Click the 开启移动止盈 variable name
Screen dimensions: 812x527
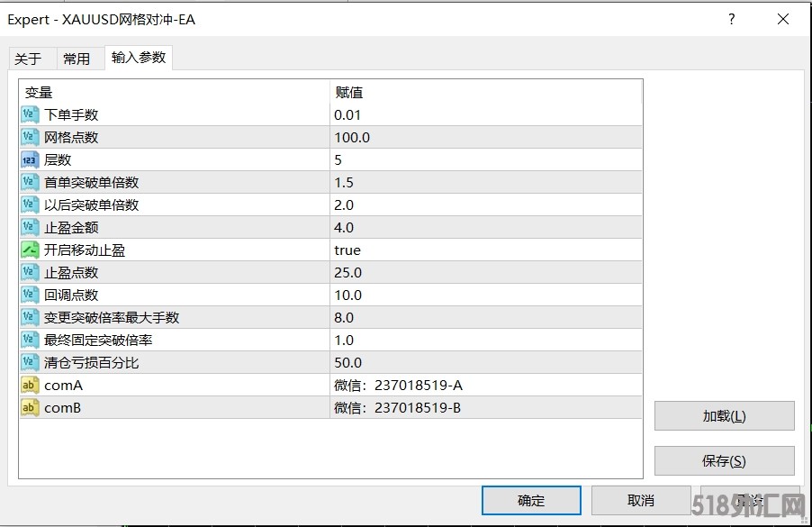[85, 250]
